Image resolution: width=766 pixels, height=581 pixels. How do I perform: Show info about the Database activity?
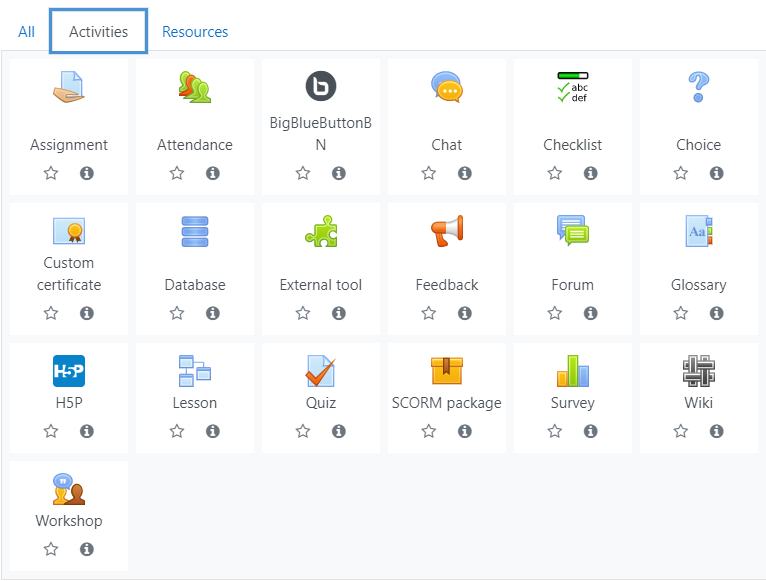click(213, 313)
